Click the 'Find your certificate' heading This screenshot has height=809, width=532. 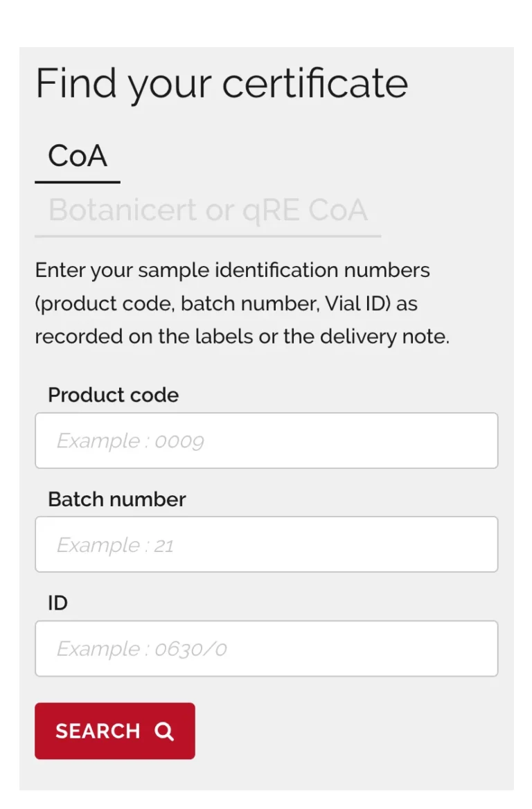tap(222, 84)
